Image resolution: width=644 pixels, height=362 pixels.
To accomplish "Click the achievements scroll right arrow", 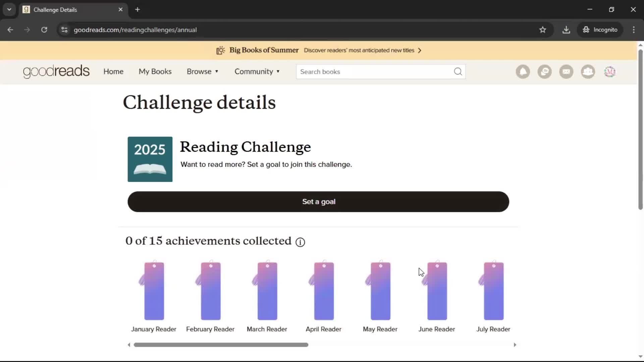I will click(x=515, y=345).
